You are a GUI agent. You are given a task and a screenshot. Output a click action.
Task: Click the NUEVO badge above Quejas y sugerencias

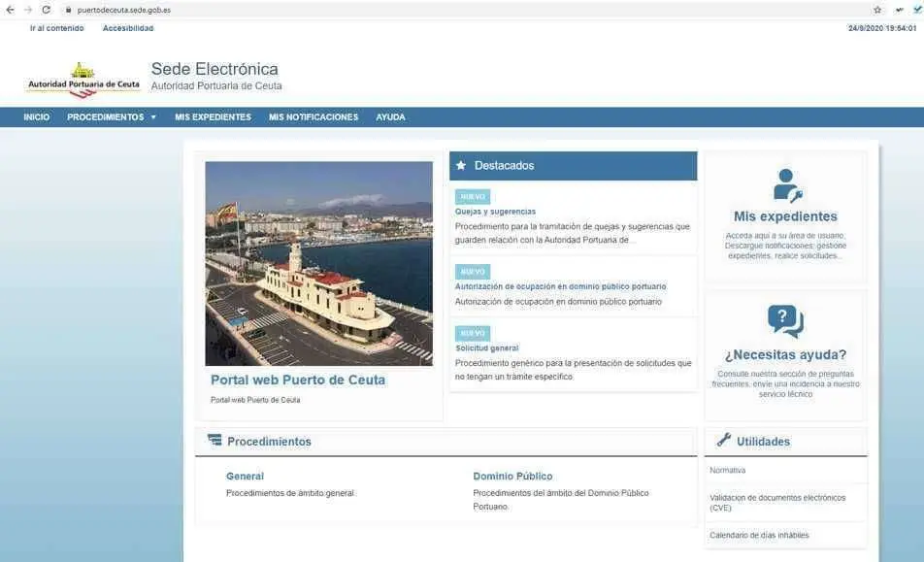[473, 197]
